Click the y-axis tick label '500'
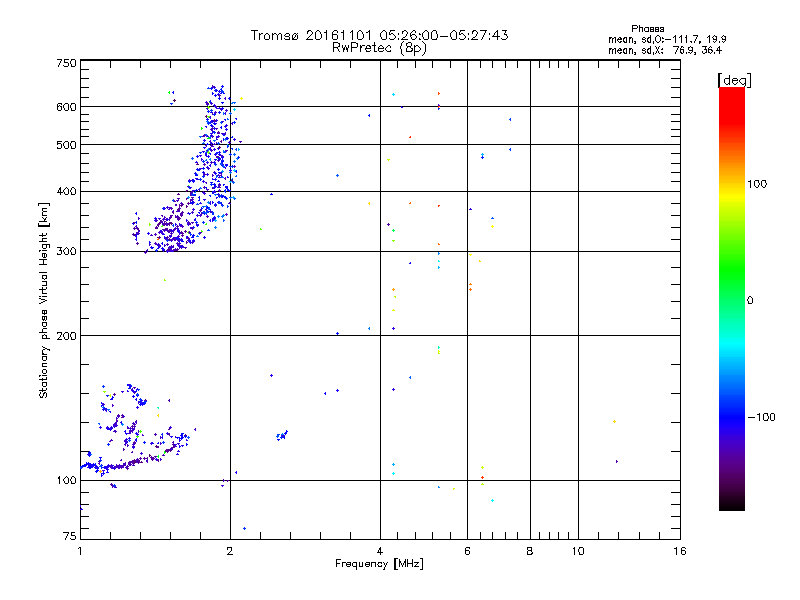Viewport: 800px width, 600px height. tap(66, 145)
